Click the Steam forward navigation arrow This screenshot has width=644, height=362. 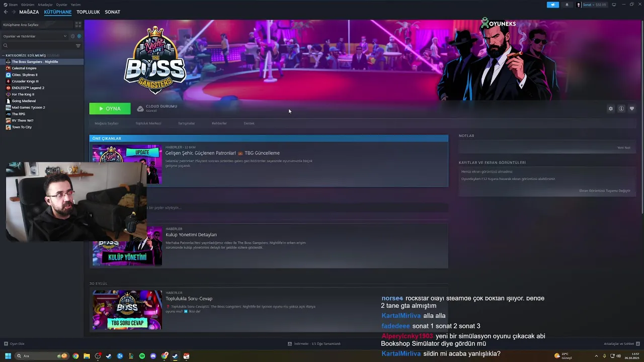tap(13, 12)
